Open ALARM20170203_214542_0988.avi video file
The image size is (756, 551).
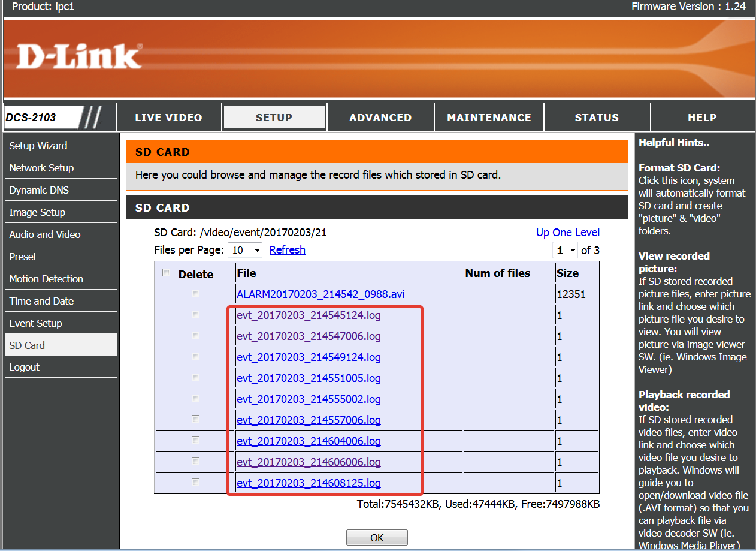point(320,294)
